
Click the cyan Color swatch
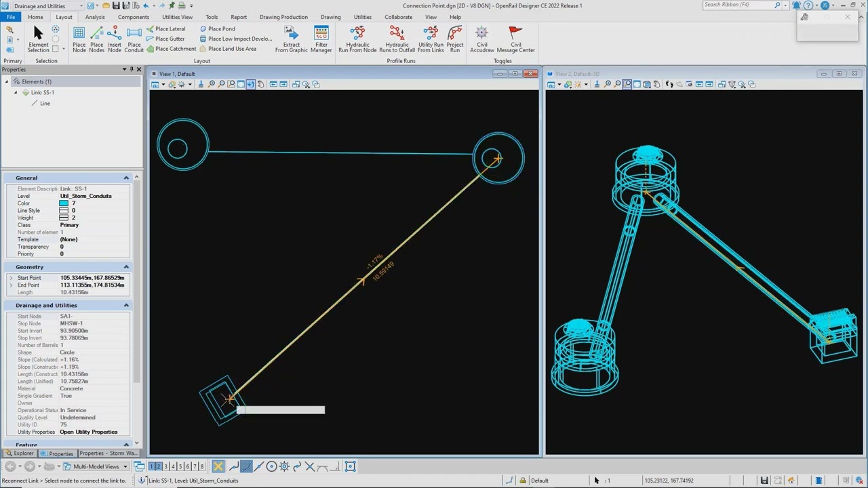64,203
